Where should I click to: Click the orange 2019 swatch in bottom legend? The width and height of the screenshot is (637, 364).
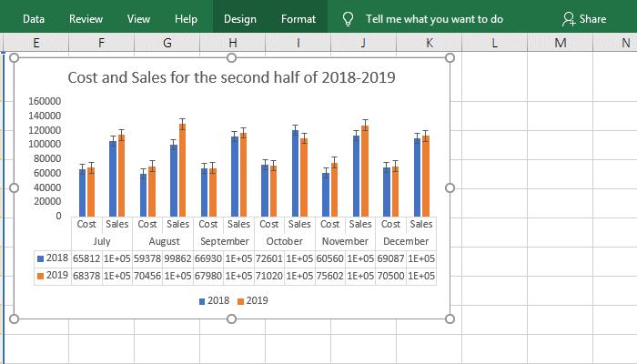[241, 300]
